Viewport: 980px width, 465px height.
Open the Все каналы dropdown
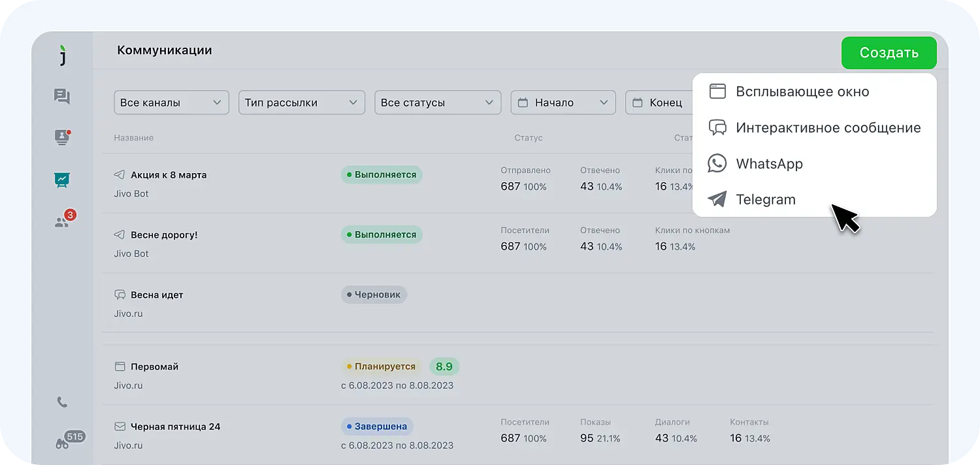tap(171, 102)
